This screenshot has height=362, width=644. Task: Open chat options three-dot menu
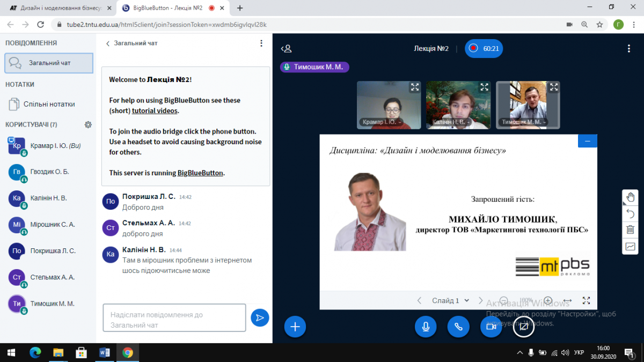[261, 43]
